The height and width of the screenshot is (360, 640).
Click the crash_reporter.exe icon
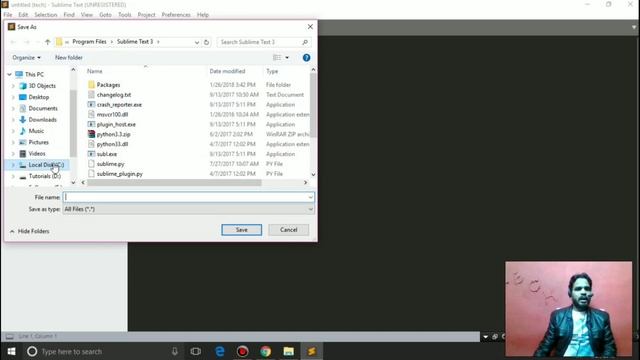pyautogui.click(x=91, y=104)
